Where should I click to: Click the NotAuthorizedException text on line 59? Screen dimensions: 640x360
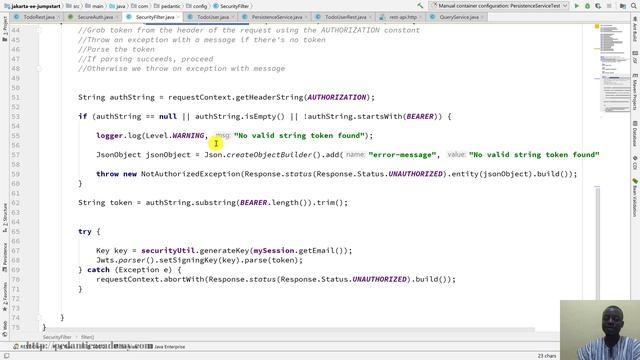click(191, 174)
